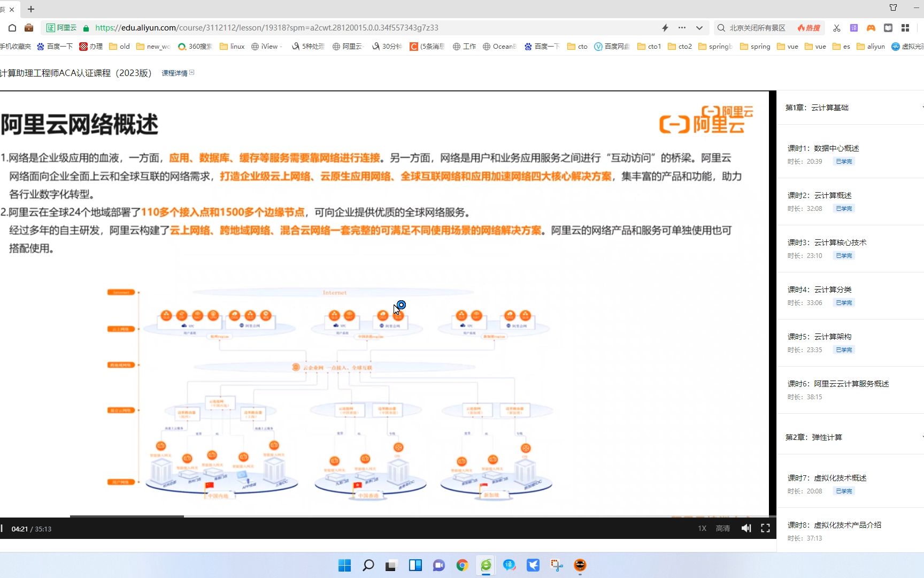
Task: Open lesson 课时2: 云计算概述
Action: click(x=850, y=201)
